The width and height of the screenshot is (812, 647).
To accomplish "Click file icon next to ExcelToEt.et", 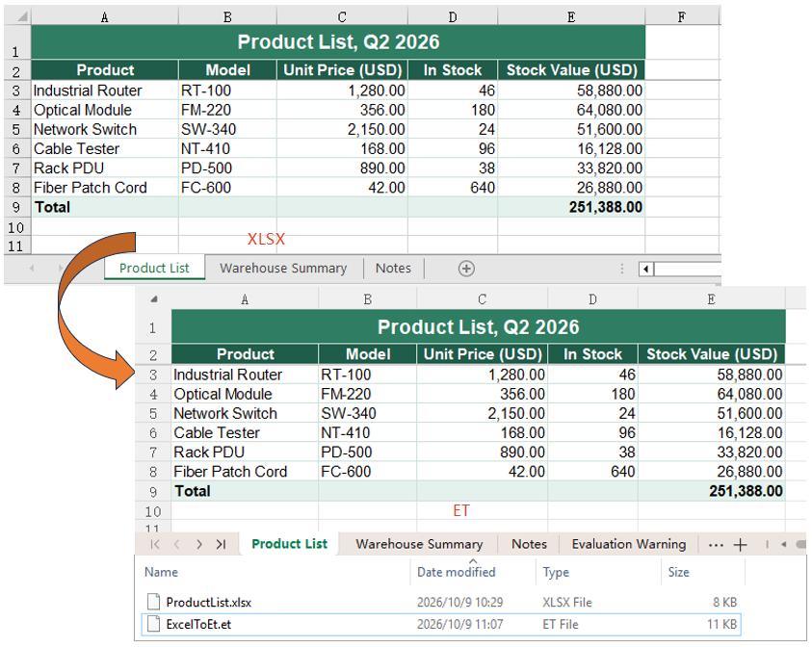I will pyautogui.click(x=153, y=624).
